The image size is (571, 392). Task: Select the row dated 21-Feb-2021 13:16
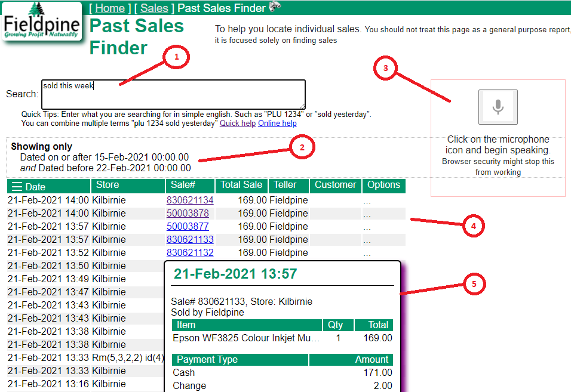[85, 384]
